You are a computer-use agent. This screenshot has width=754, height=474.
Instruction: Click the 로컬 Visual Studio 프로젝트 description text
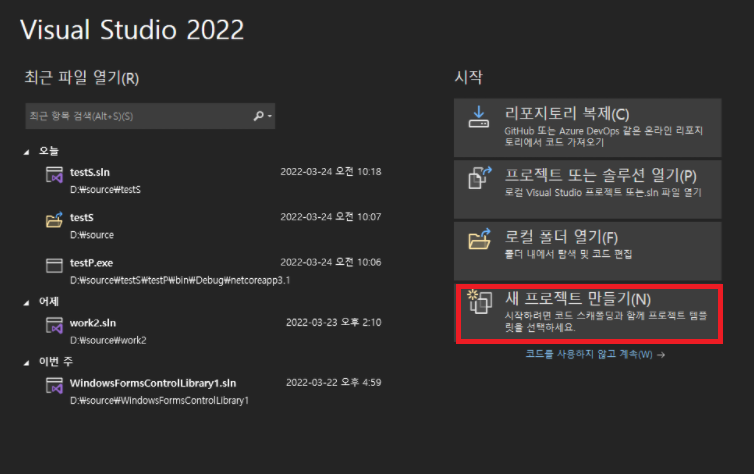click(603, 192)
